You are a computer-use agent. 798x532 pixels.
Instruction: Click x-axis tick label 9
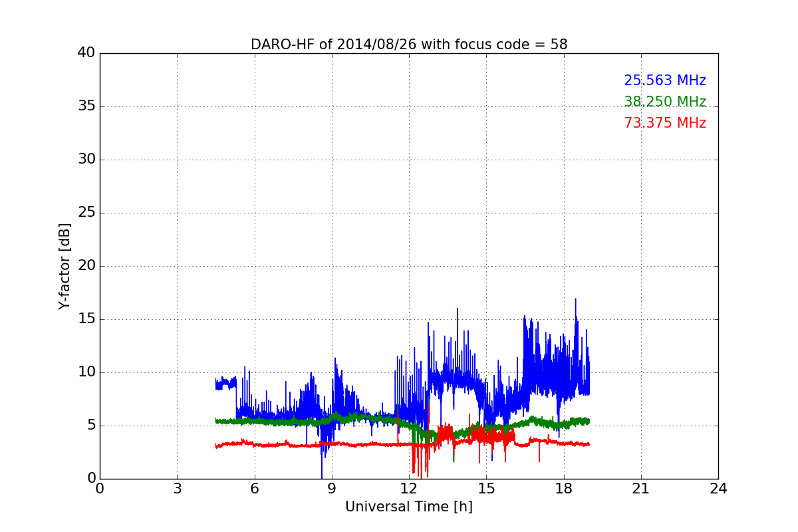pos(332,488)
